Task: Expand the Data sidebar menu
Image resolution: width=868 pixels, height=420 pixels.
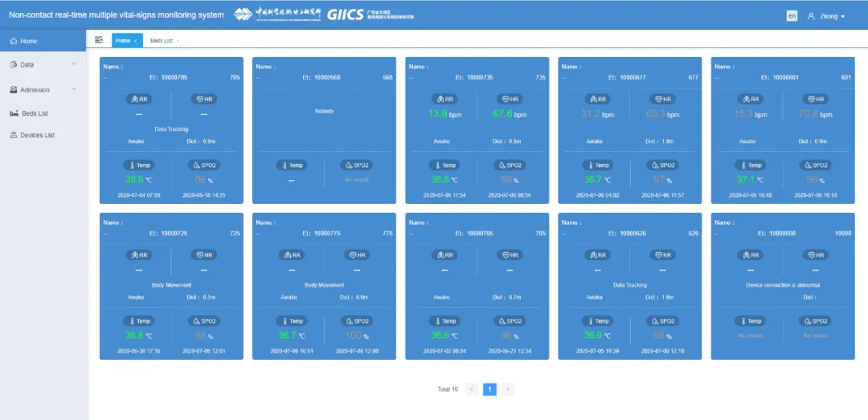Action: (43, 65)
